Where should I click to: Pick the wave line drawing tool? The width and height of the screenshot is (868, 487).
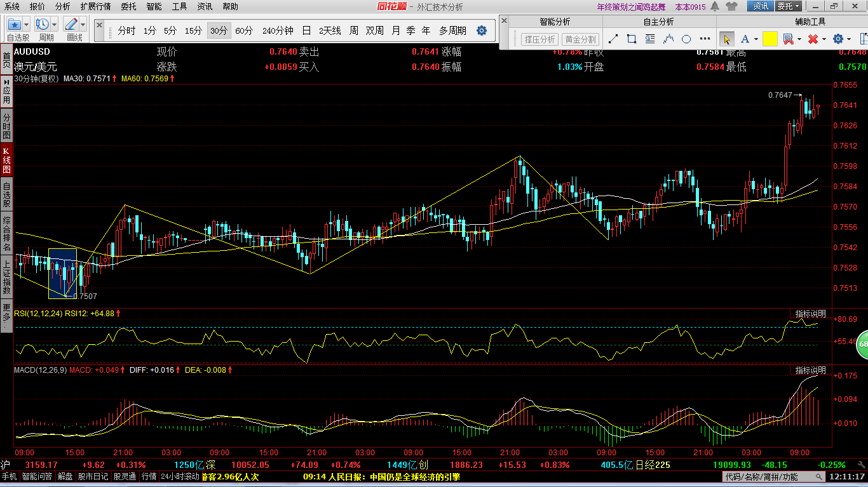coord(668,39)
